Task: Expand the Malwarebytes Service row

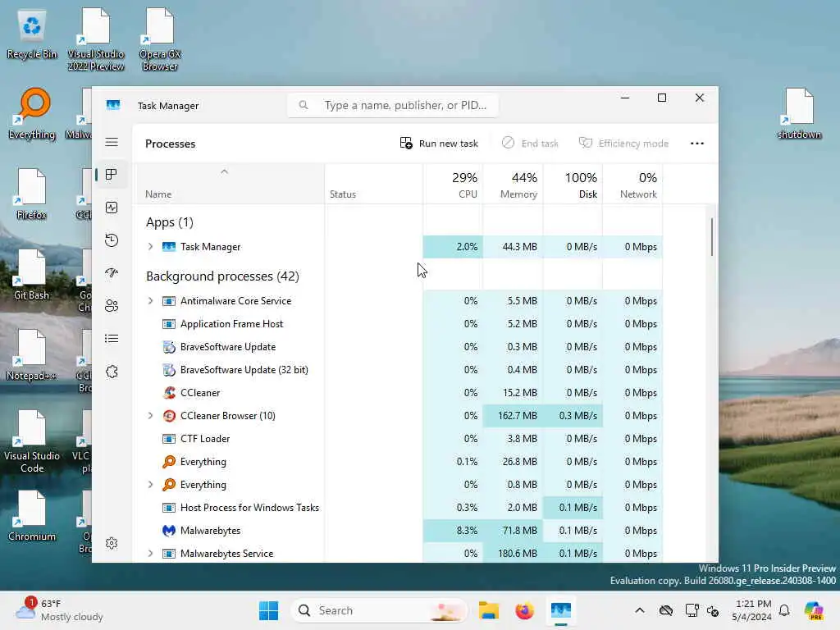Action: (151, 554)
